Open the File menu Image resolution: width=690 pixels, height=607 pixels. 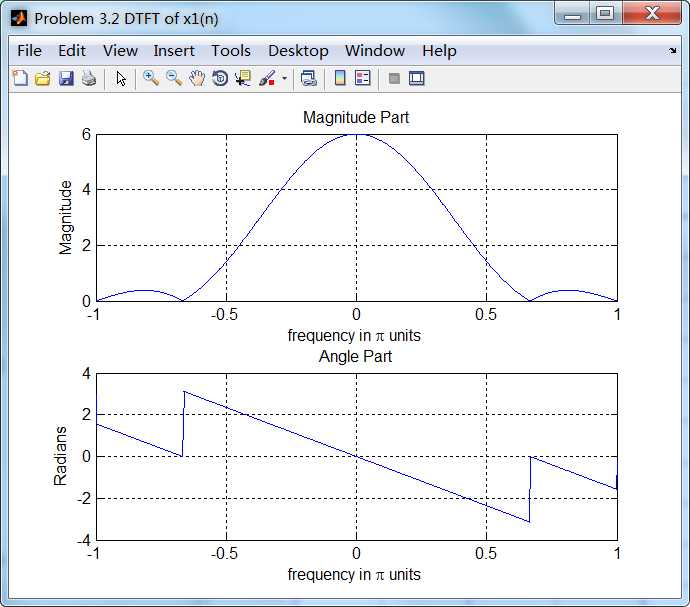(x=29, y=51)
